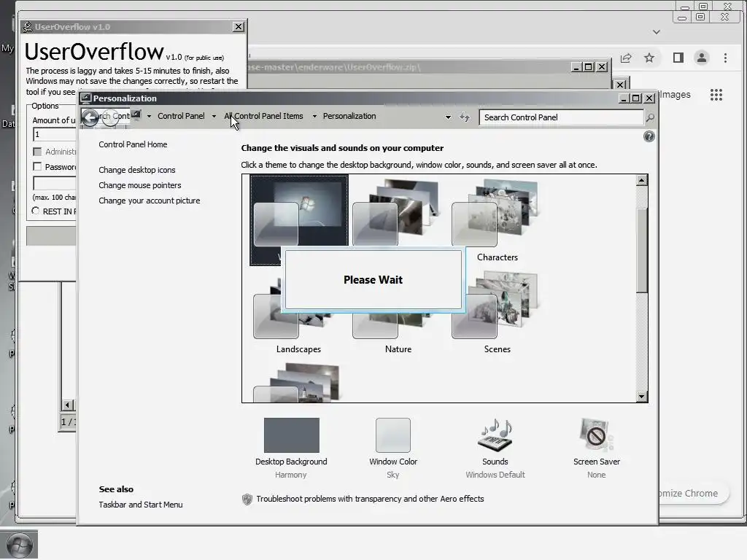Open address bar history dropdown arrow
The image size is (747, 560).
tap(448, 117)
